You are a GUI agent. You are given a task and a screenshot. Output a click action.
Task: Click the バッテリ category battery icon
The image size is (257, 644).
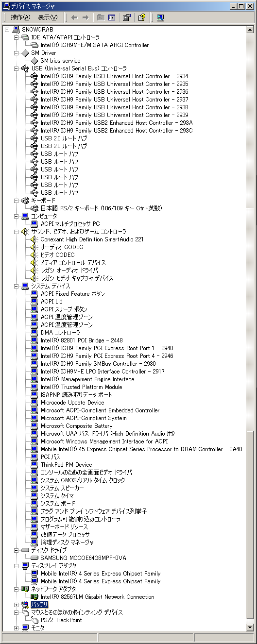[25, 605]
